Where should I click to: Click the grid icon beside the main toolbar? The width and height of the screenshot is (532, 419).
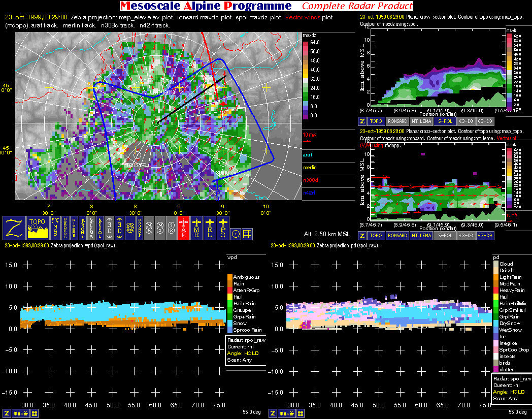point(248,234)
